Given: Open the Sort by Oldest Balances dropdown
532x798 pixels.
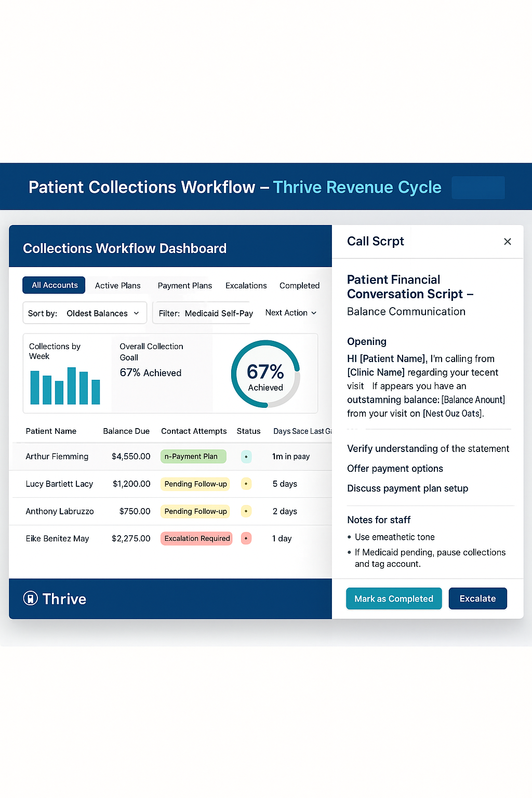Looking at the screenshot, I should 85,313.
